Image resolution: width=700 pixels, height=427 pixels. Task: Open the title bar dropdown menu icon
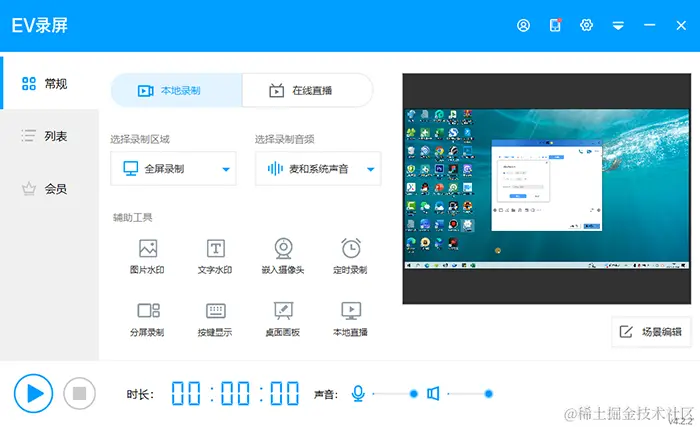click(x=618, y=26)
